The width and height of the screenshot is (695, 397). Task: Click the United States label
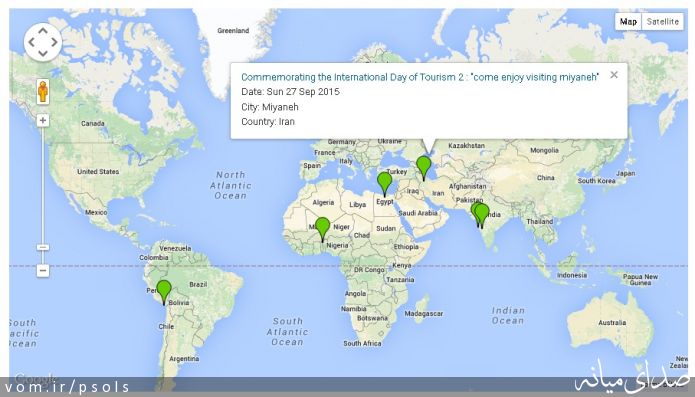(x=98, y=171)
